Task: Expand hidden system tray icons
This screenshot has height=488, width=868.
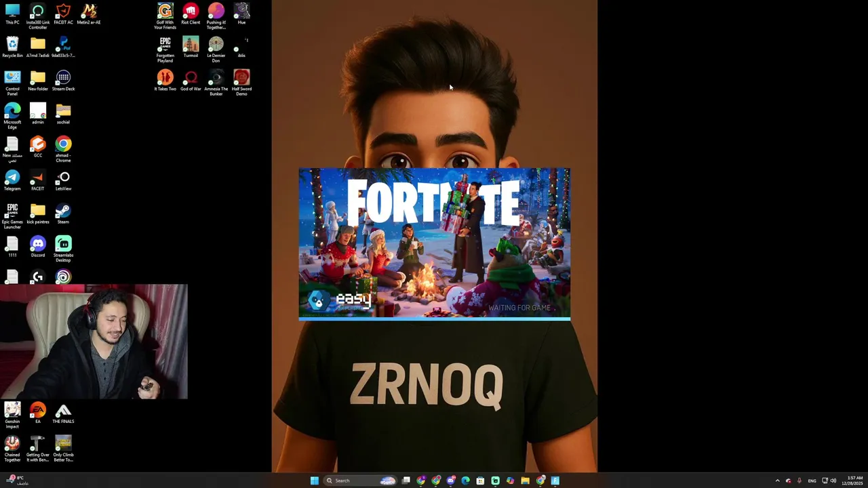Action: 777,481
